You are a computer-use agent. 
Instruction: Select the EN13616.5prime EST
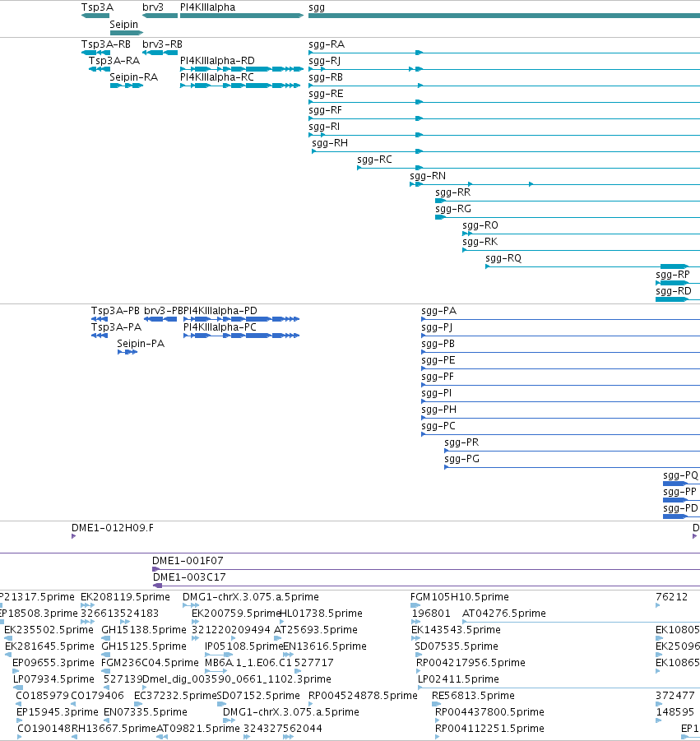click(288, 655)
